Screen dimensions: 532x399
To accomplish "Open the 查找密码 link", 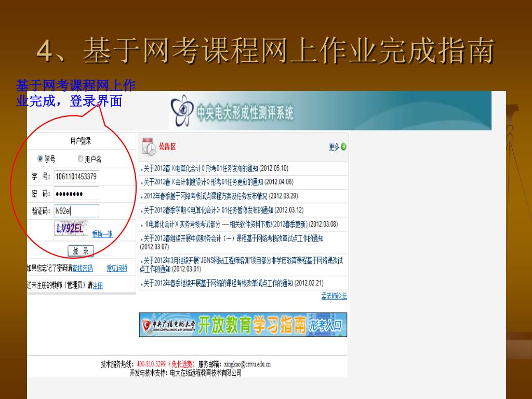I will (83, 269).
